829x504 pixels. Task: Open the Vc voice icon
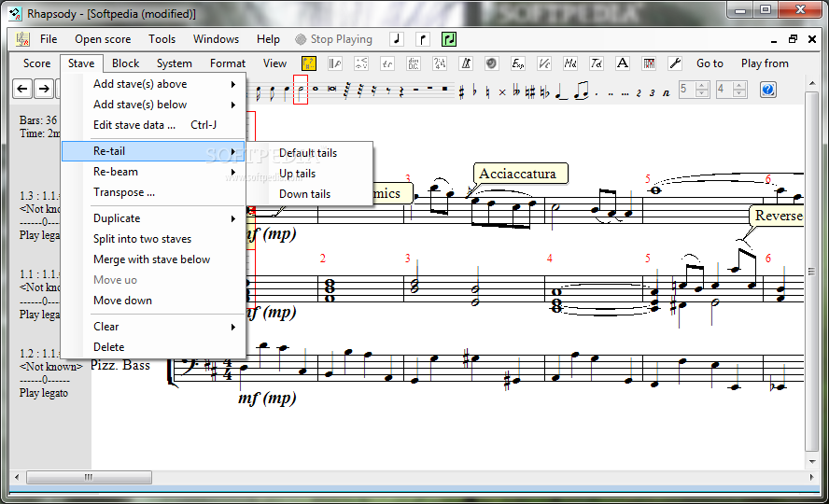tap(544, 63)
